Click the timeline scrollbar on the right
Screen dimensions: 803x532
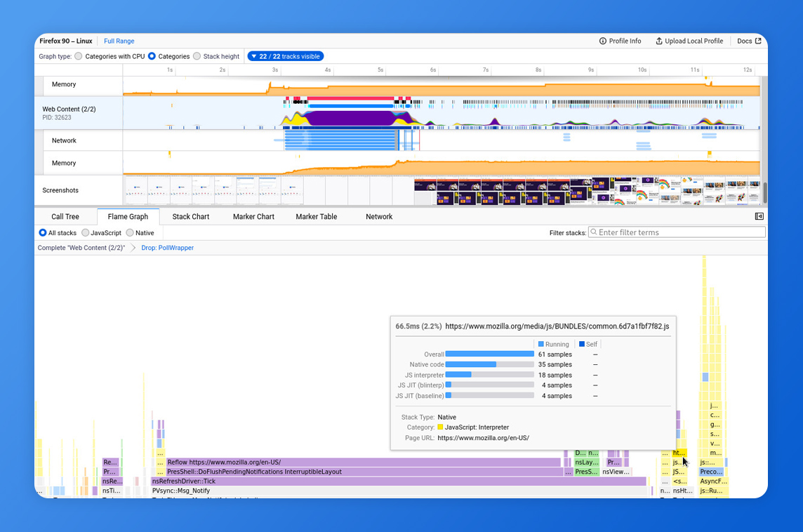click(764, 192)
